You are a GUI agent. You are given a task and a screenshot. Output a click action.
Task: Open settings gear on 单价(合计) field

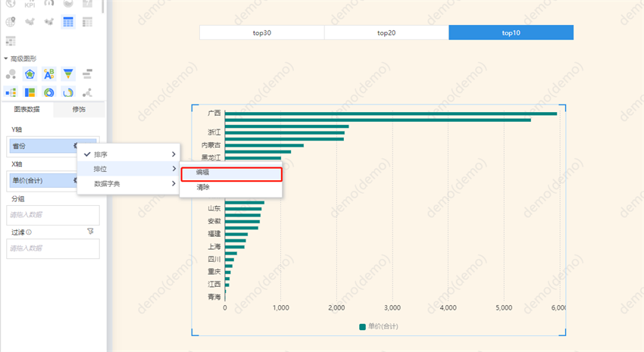point(76,180)
